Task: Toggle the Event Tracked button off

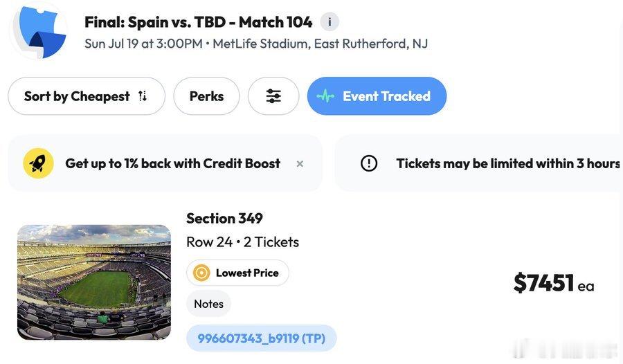Action: (377, 96)
